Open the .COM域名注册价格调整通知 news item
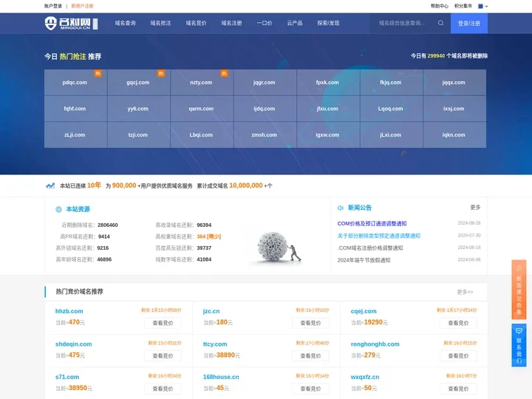Viewport: 532px width, 399px height. [370, 248]
